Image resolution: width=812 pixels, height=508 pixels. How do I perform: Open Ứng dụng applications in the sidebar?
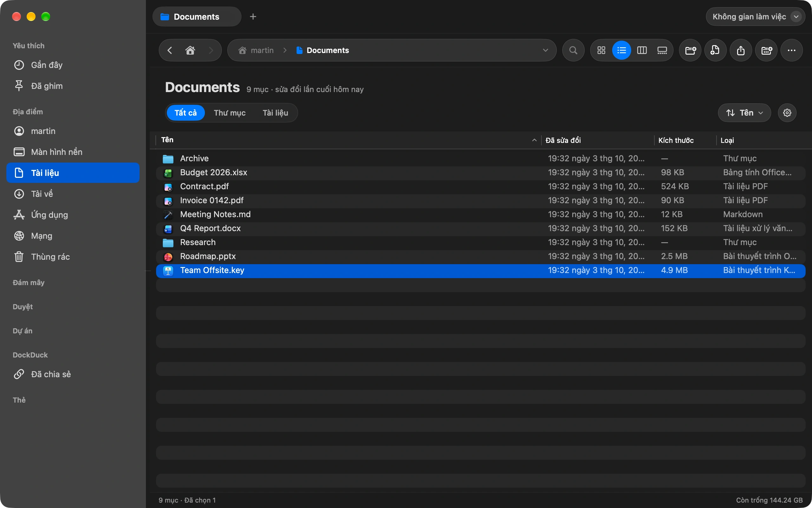click(73, 215)
